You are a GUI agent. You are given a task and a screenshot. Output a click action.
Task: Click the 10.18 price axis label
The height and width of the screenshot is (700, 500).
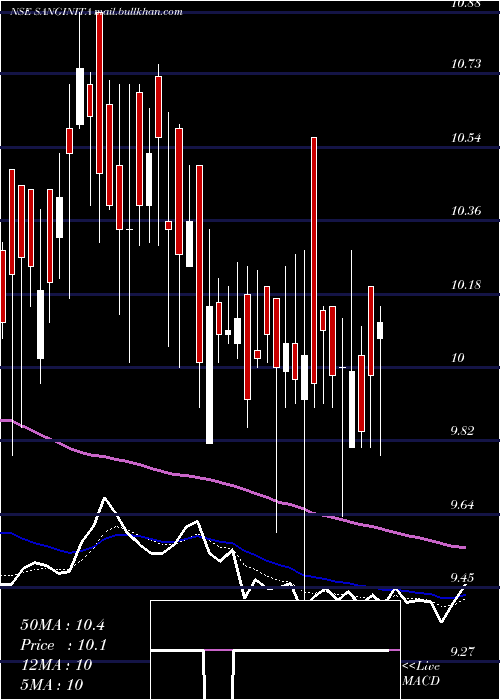[x=466, y=284]
